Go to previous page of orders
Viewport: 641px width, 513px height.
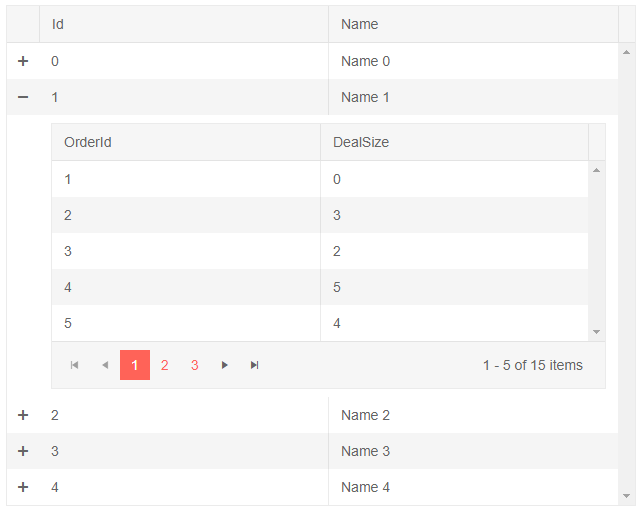click(104, 365)
